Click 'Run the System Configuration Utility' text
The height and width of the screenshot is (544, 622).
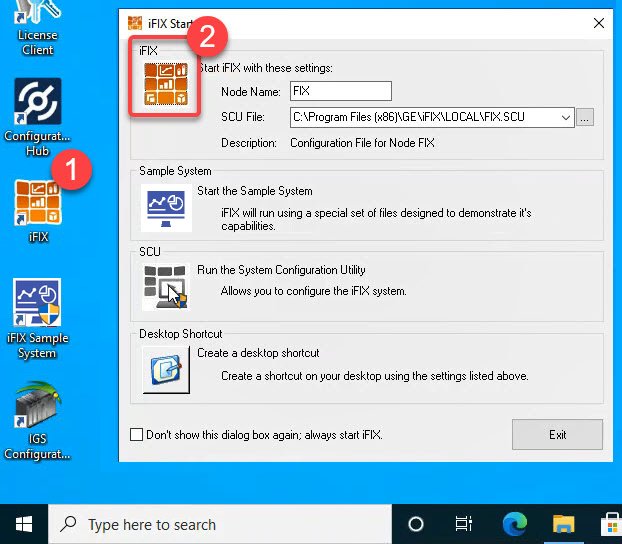[x=281, y=270]
